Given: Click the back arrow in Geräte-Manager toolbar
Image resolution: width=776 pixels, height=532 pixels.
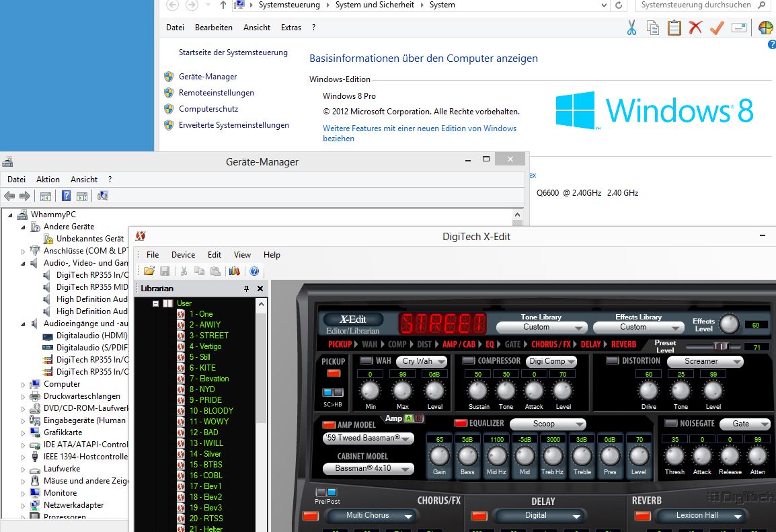Looking at the screenshot, I should tap(9, 196).
